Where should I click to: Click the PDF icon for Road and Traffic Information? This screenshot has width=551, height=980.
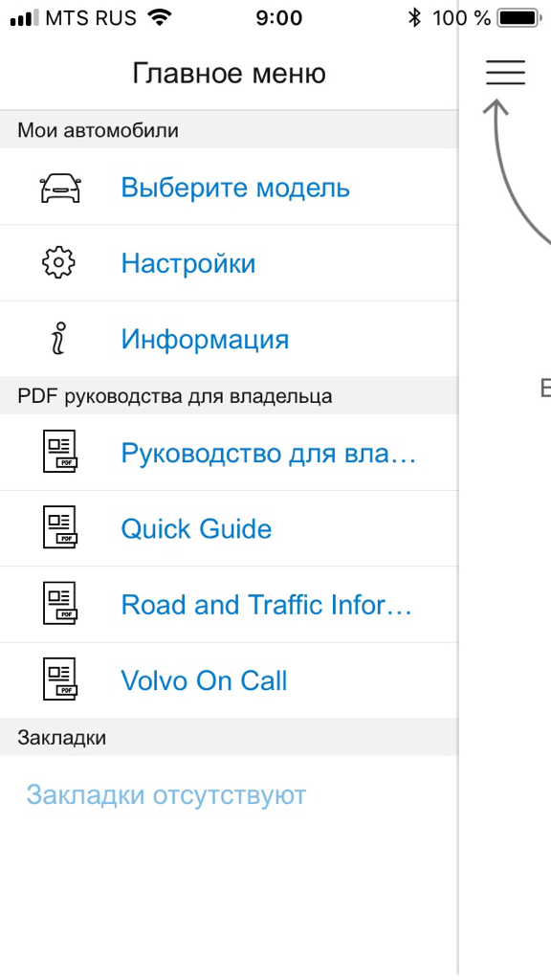[x=60, y=603]
